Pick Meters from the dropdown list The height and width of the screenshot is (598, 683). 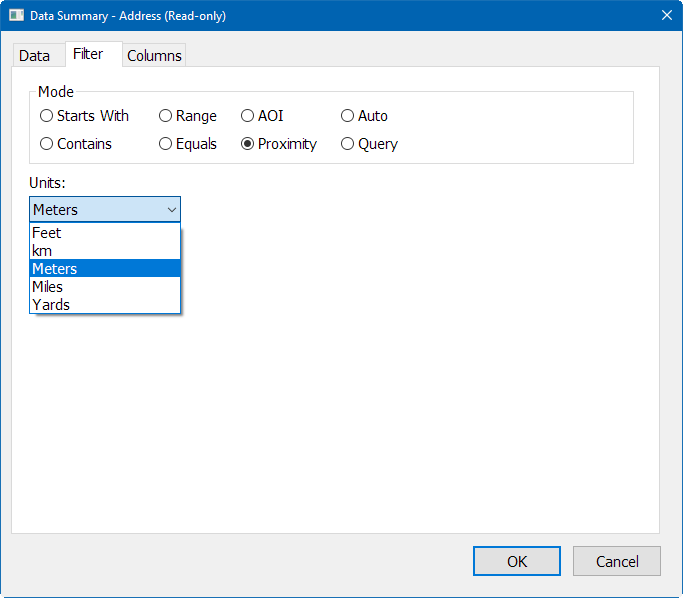(x=55, y=269)
